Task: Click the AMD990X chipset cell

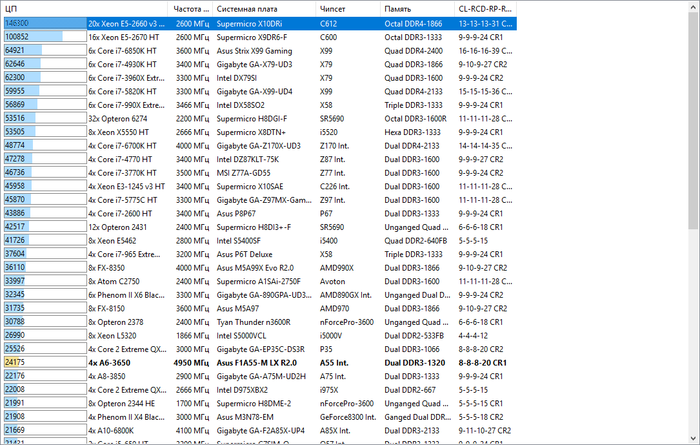Action: [337, 267]
